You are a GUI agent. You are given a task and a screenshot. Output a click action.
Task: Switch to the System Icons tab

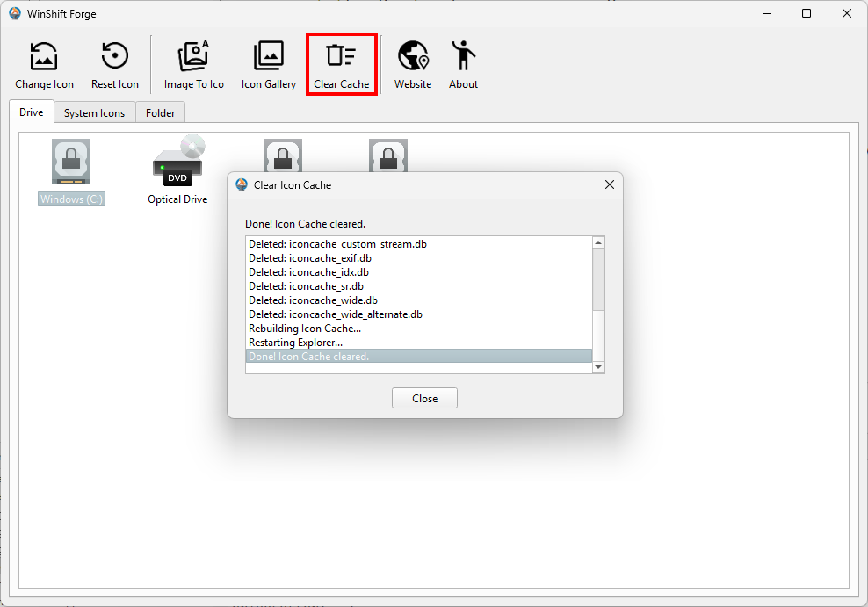[x=94, y=113]
